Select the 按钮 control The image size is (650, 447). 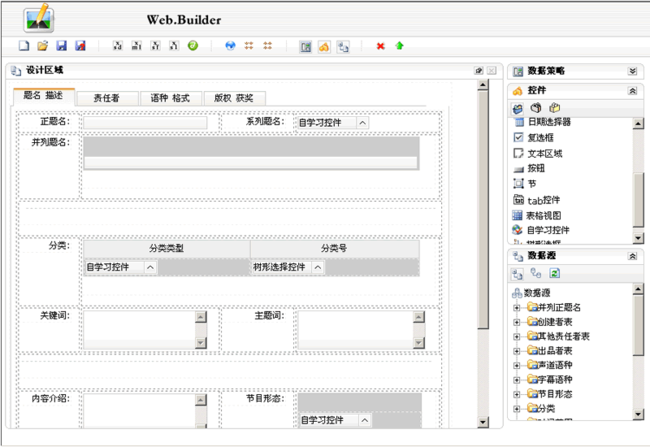529,168
